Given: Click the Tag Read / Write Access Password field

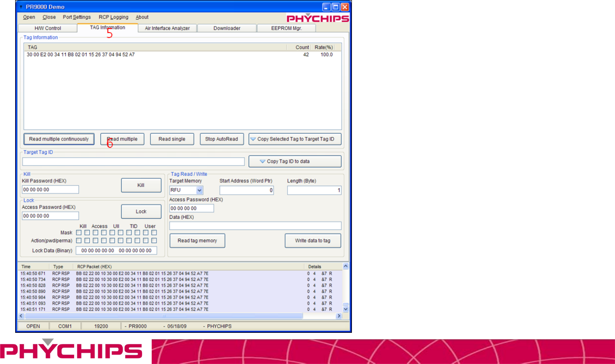Looking at the screenshot, I should (192, 208).
